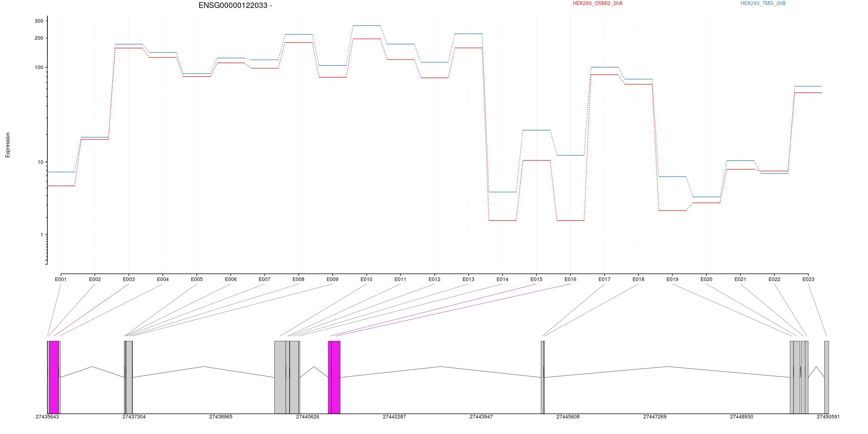This screenshot has height=434, width=868.
Task: Click the E008 exon label
Action: point(298,279)
